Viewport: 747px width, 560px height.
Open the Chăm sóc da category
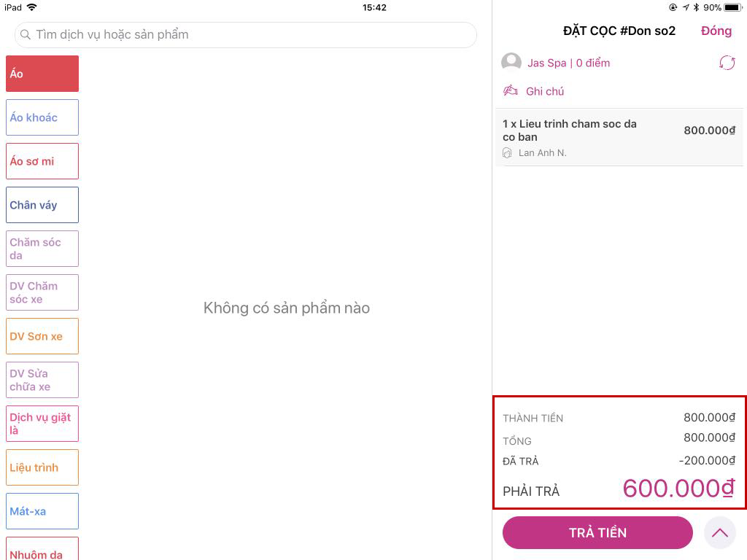(42, 249)
